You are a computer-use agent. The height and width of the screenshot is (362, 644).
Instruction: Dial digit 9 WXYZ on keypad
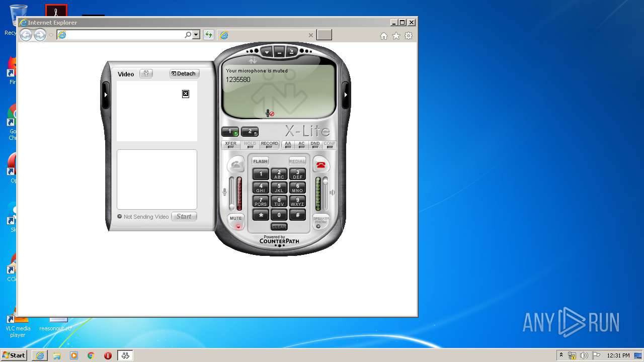(x=297, y=202)
